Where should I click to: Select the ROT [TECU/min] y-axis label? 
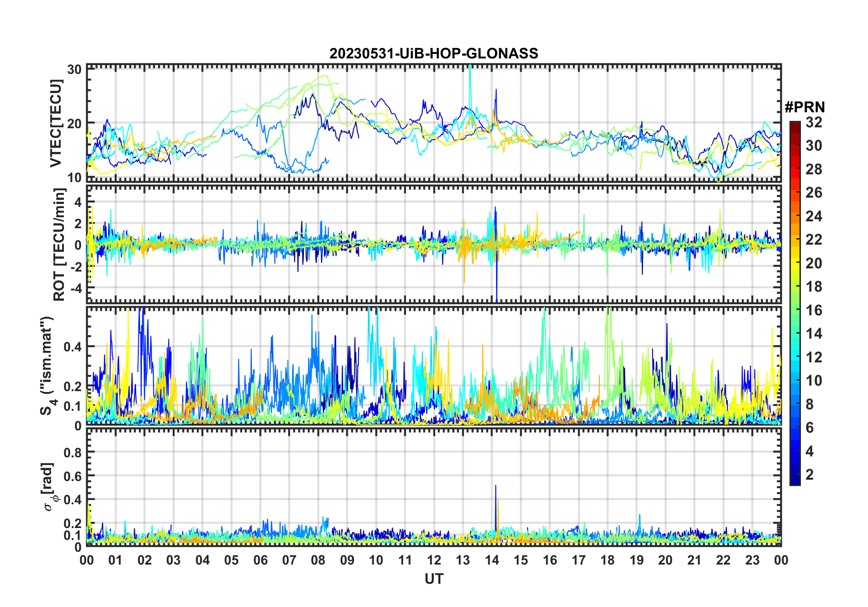click(x=59, y=244)
